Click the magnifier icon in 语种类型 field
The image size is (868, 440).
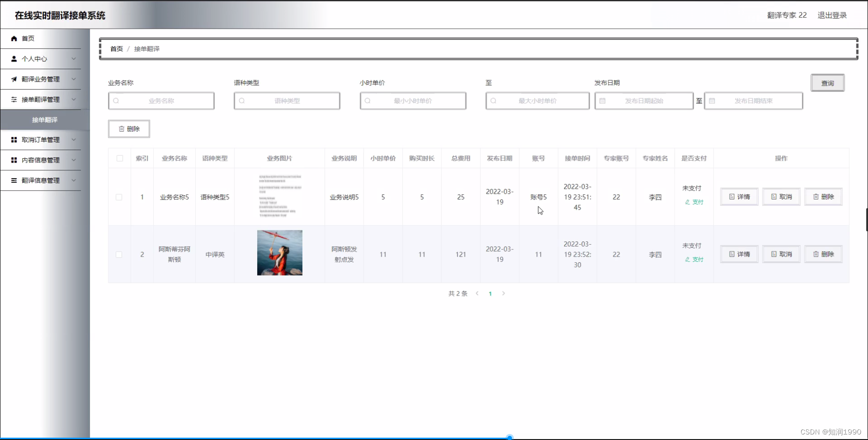click(242, 101)
